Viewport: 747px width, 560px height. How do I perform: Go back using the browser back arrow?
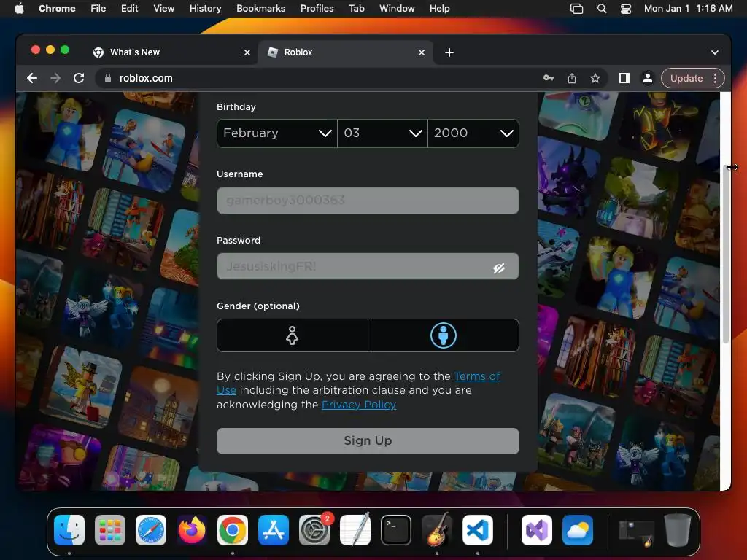point(32,78)
